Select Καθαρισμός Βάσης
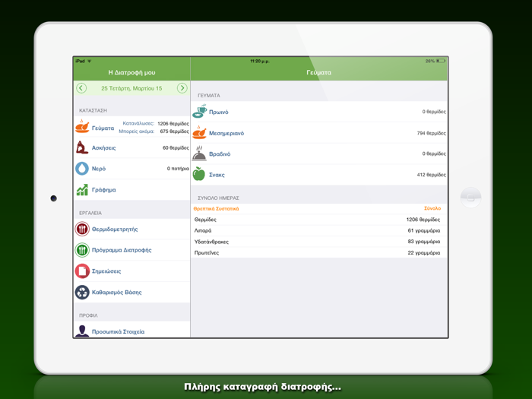 coord(131,292)
